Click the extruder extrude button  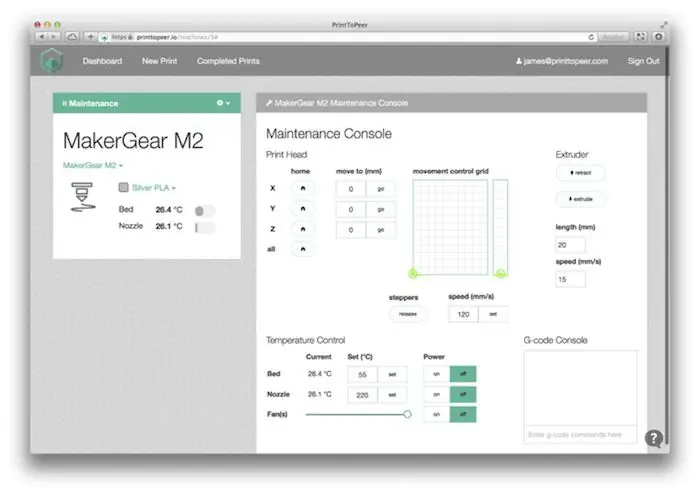pyautogui.click(x=580, y=199)
